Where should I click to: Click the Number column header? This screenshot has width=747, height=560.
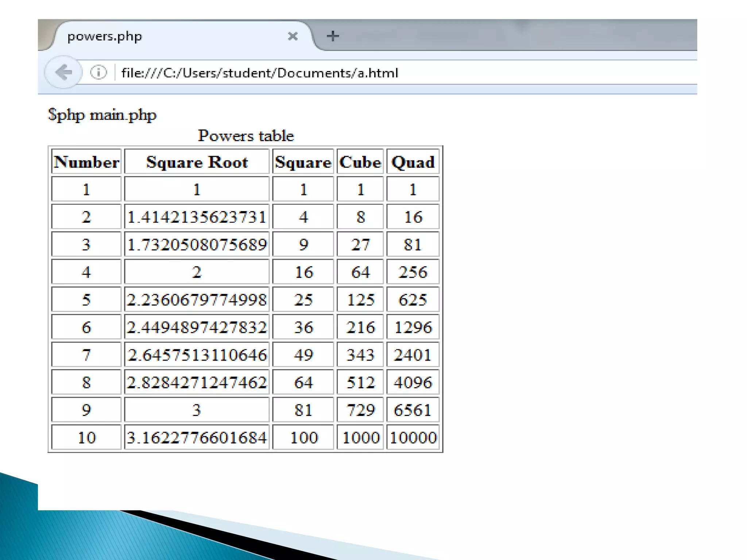[86, 162]
